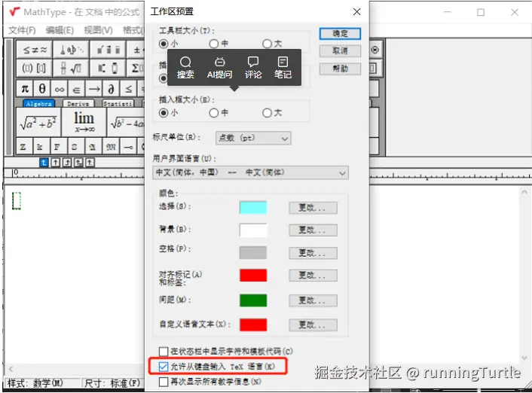Screen dimensions: 532x393
Task: Click 笔记 in the floating popup
Action: [283, 68]
